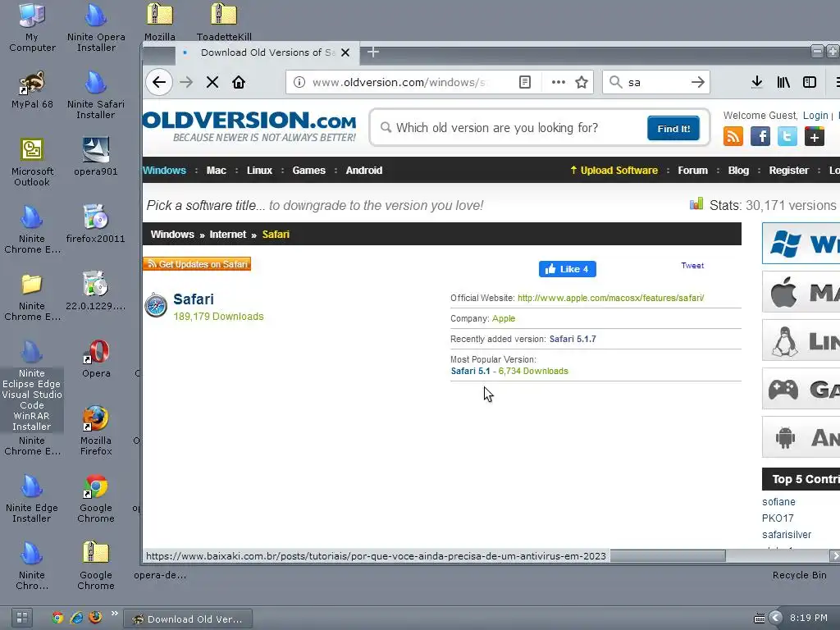Select the Android menu item
This screenshot has height=630, width=840.
363,171
